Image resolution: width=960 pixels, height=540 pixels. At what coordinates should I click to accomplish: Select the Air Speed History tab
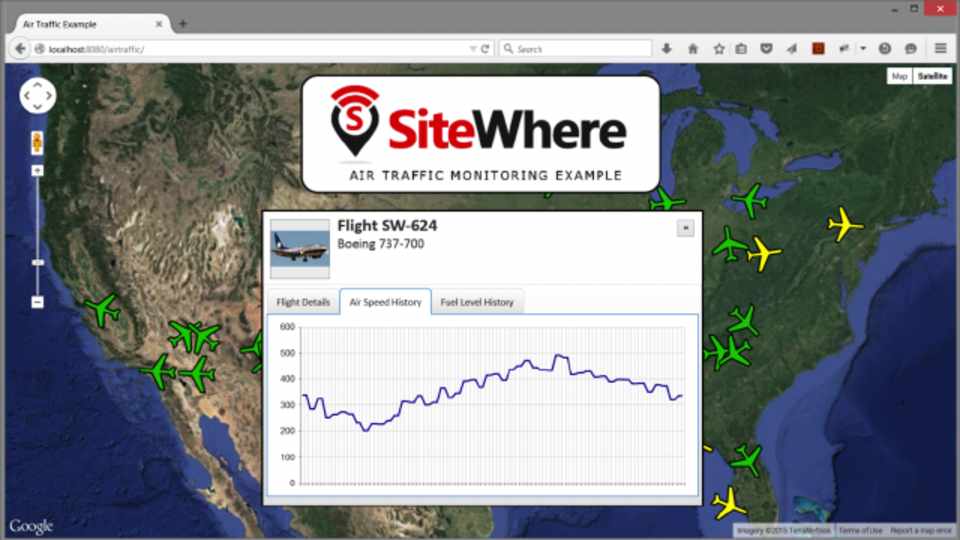[385, 302]
